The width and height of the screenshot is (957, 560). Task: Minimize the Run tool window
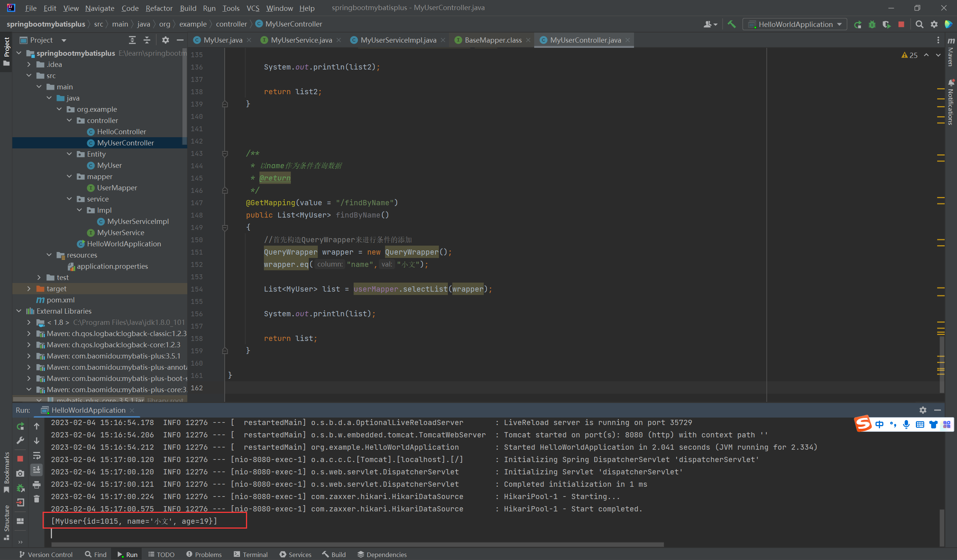pyautogui.click(x=937, y=410)
